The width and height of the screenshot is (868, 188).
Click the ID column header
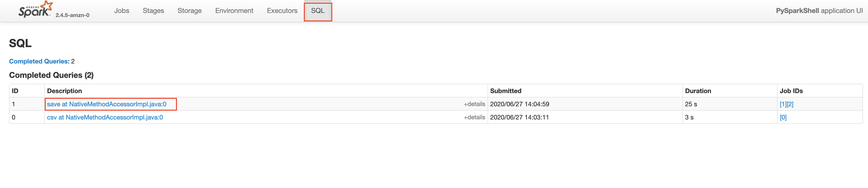click(15, 91)
